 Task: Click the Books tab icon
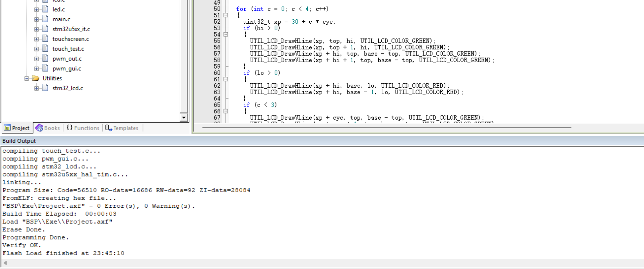[39, 128]
